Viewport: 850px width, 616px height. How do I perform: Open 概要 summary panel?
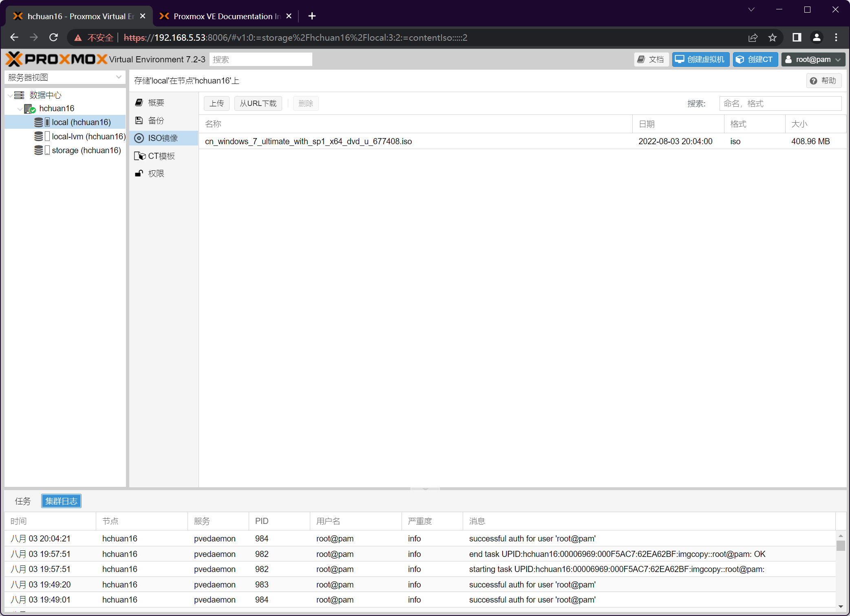(x=156, y=103)
